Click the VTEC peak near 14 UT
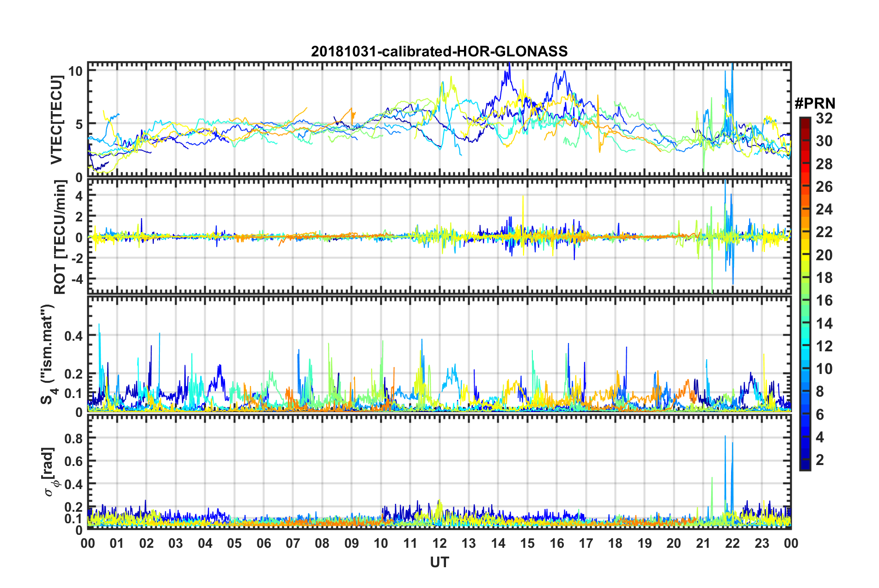Image resolution: width=879 pixels, height=588 pixels. (509, 65)
